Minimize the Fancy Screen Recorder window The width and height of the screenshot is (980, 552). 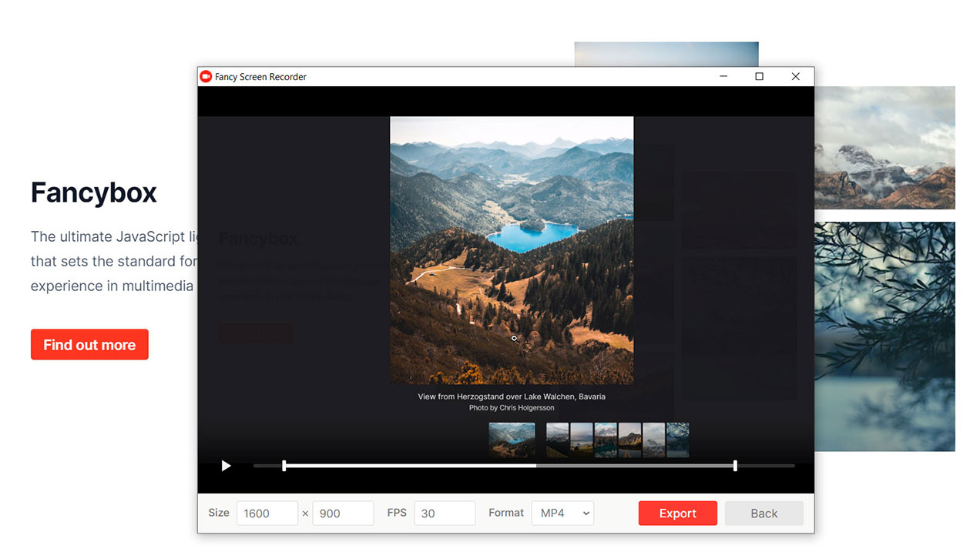[x=723, y=77]
